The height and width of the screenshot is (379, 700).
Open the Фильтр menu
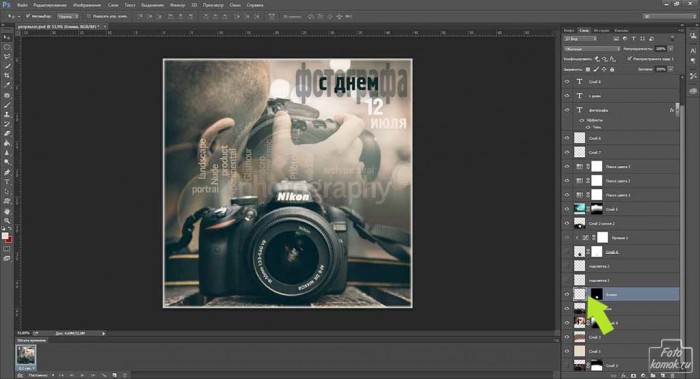177,5
